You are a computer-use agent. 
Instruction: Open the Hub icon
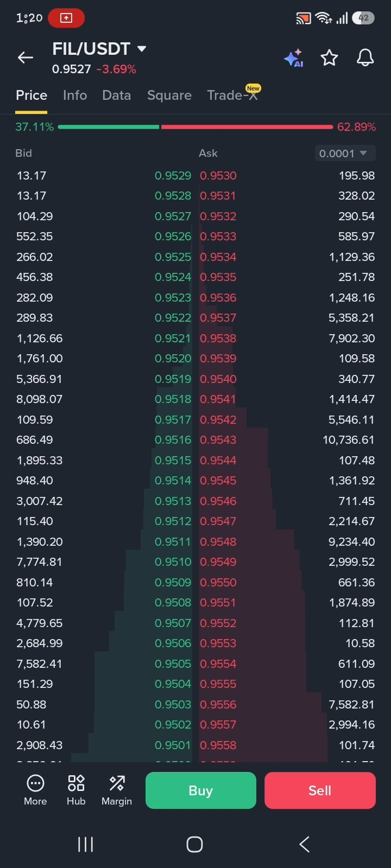click(x=76, y=790)
